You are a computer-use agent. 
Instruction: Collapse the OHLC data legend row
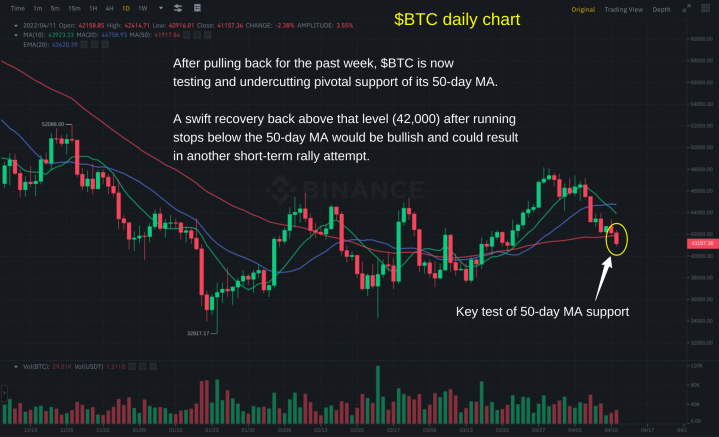point(16,26)
